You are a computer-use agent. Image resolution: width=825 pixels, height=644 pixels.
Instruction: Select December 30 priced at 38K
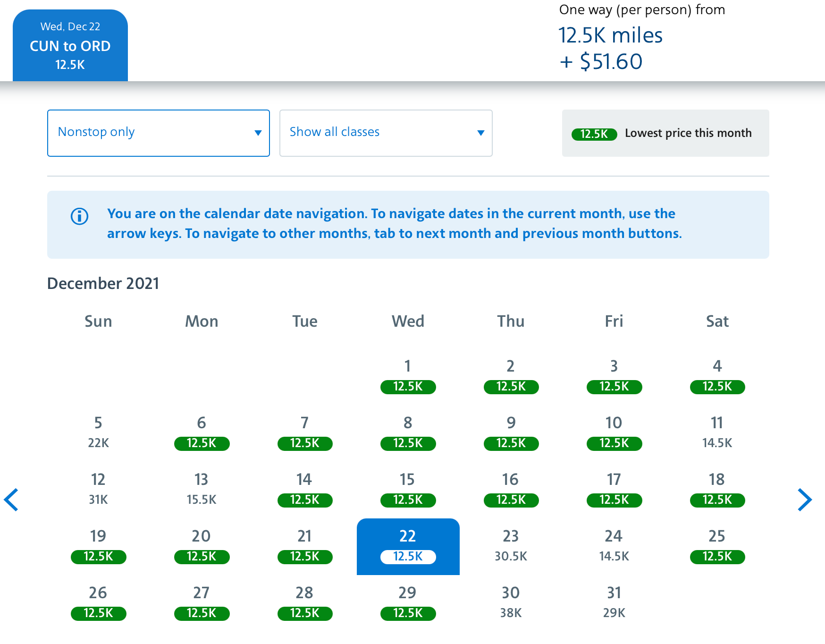511,602
